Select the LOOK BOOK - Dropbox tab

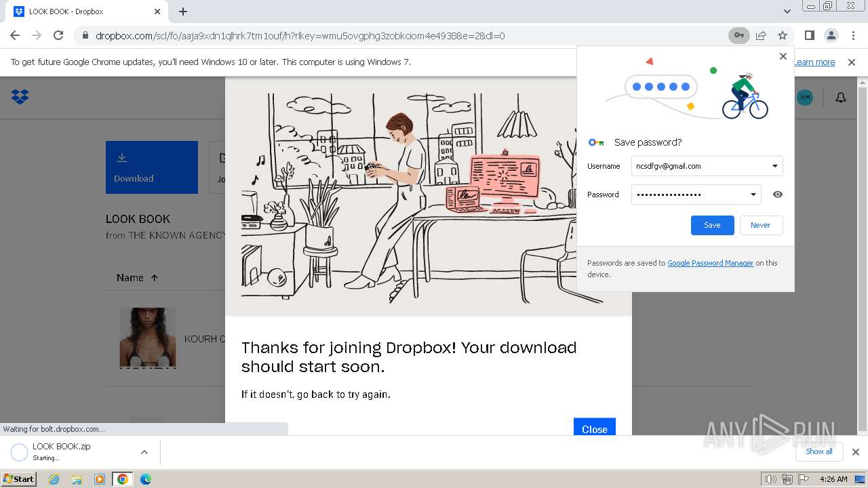(x=87, y=12)
